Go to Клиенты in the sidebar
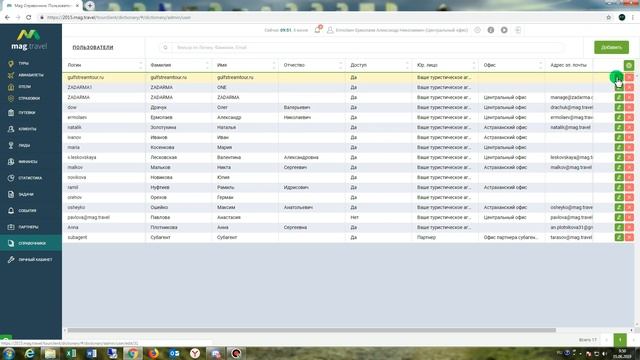Image resolution: width=640 pixels, height=360 pixels. coord(27,129)
